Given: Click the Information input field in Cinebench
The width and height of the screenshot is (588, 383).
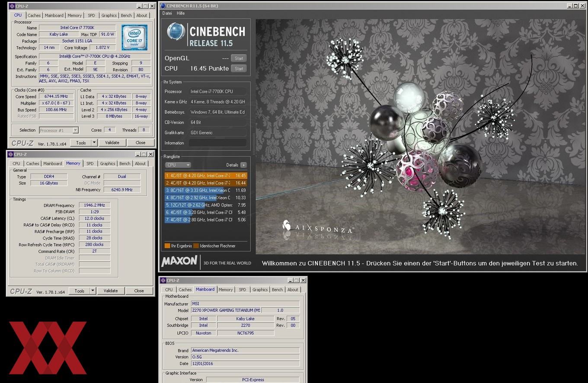Looking at the screenshot, I should [217, 143].
